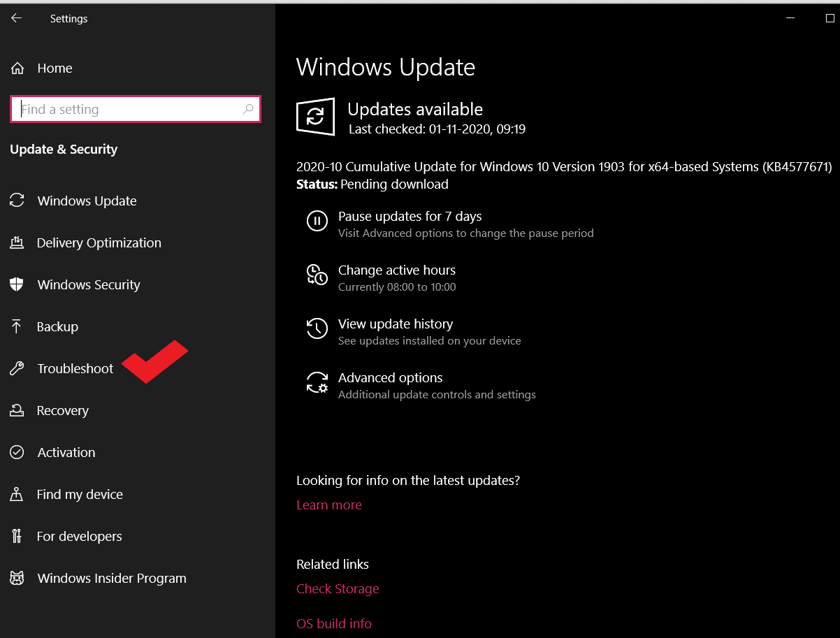Click the Find my device person icon

(x=17, y=494)
